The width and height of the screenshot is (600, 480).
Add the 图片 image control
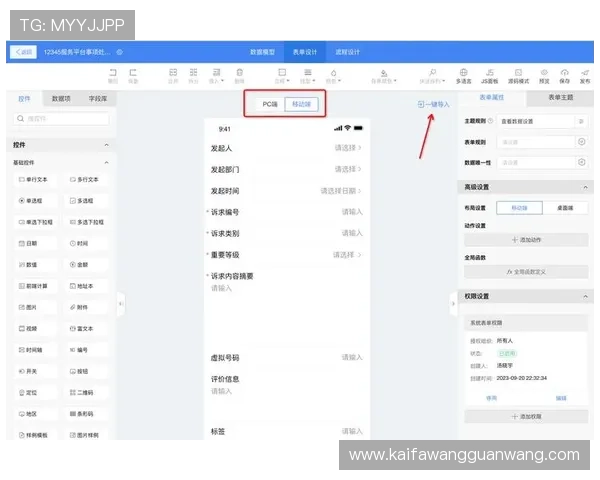pos(35,307)
